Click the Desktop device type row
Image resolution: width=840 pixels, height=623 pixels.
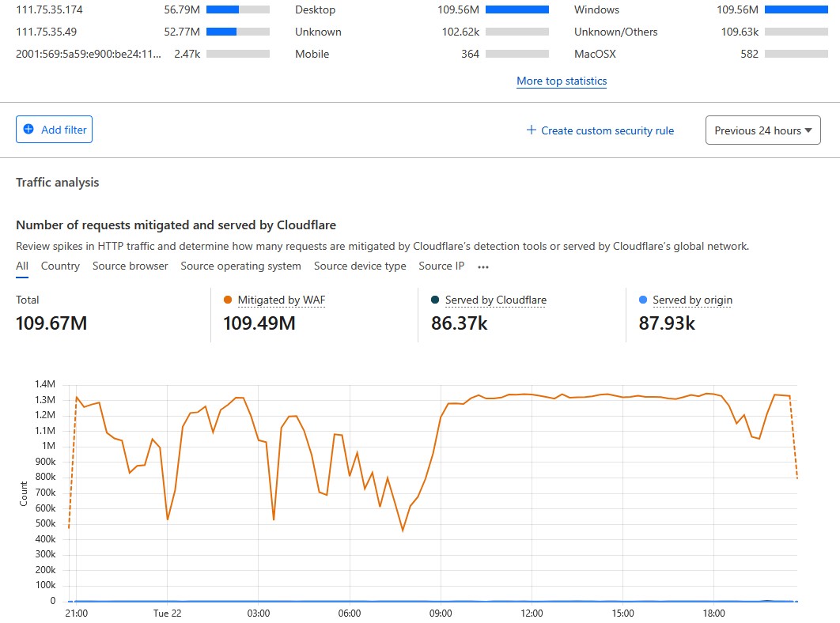click(315, 9)
